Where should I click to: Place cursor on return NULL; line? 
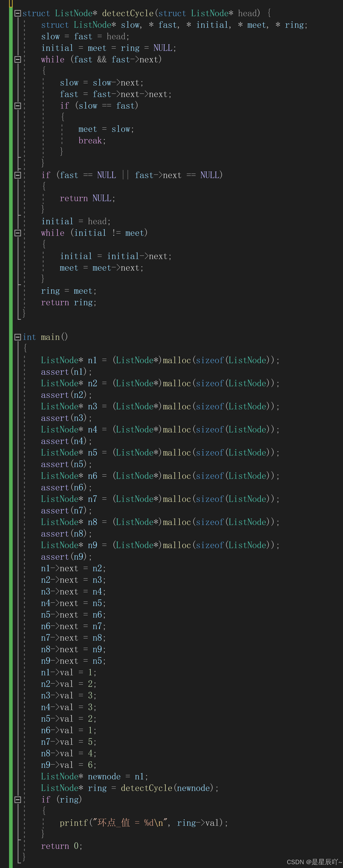pos(87,198)
